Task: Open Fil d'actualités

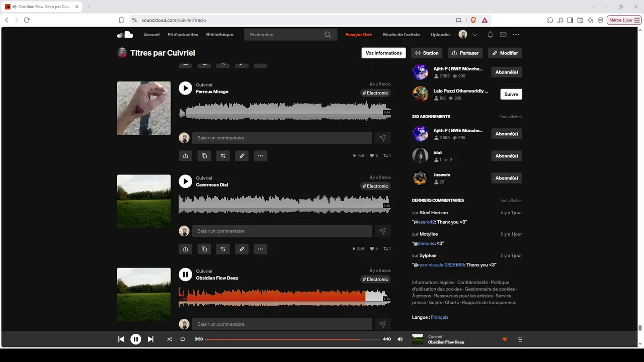Action: (183, 35)
